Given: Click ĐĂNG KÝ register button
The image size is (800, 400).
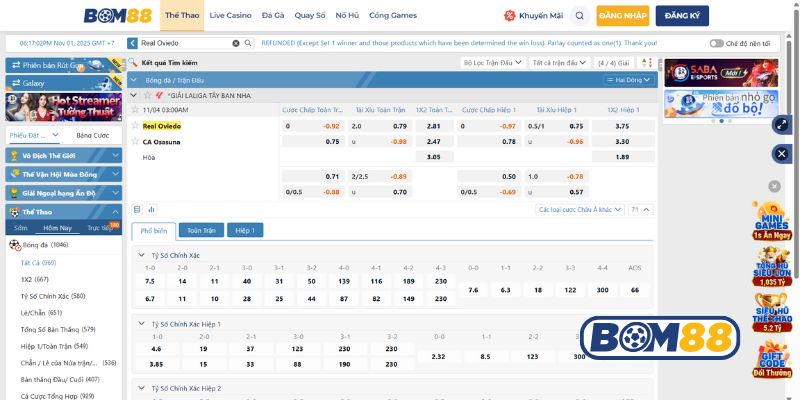Looking at the screenshot, I should coord(683,16).
